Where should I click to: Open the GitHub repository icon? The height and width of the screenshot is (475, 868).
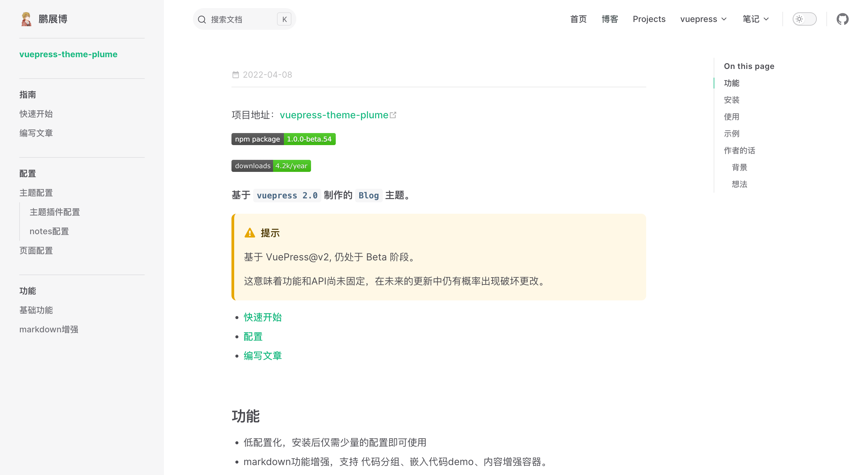click(842, 19)
